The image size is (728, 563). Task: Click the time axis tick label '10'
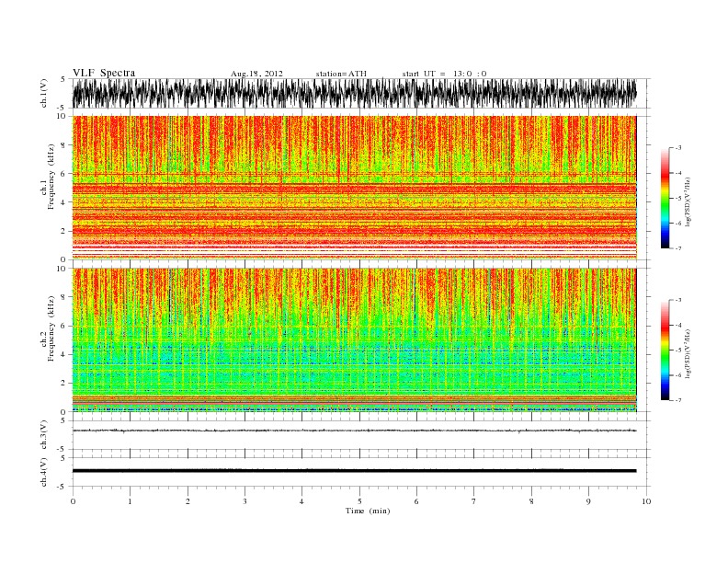point(646,501)
